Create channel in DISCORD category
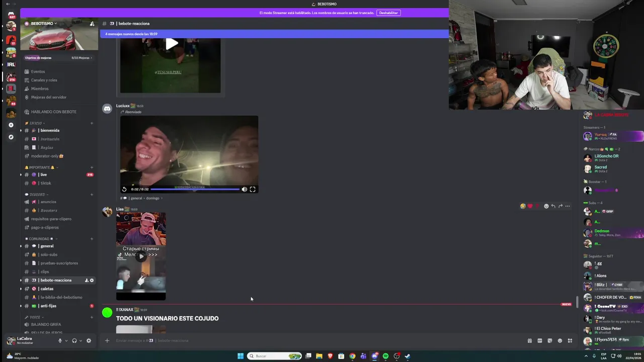The image size is (644, 362). 92,195
